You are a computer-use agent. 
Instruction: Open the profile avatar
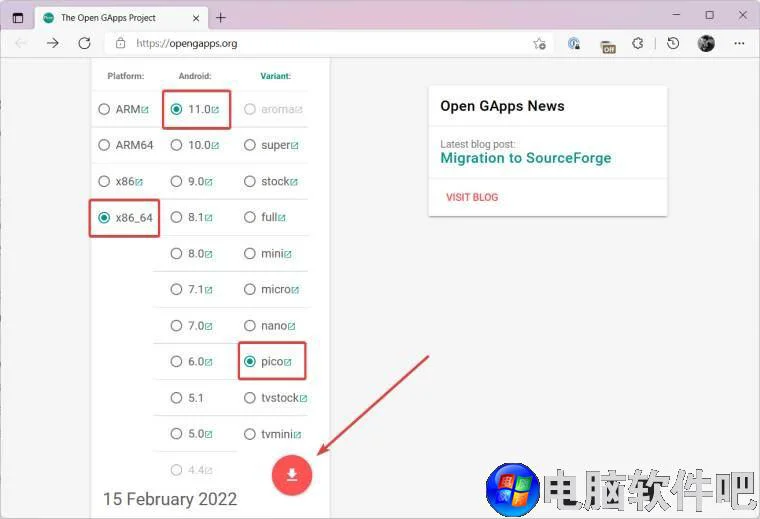point(706,44)
